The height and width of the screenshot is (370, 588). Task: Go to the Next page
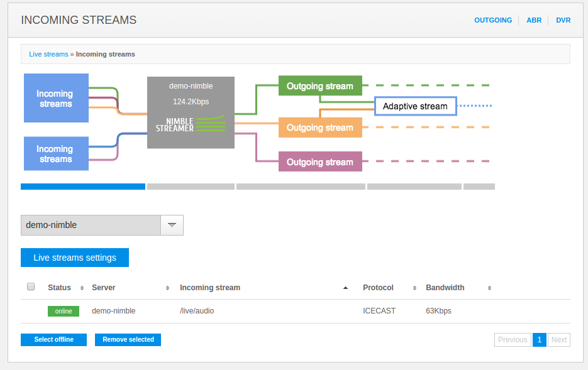pyautogui.click(x=558, y=340)
